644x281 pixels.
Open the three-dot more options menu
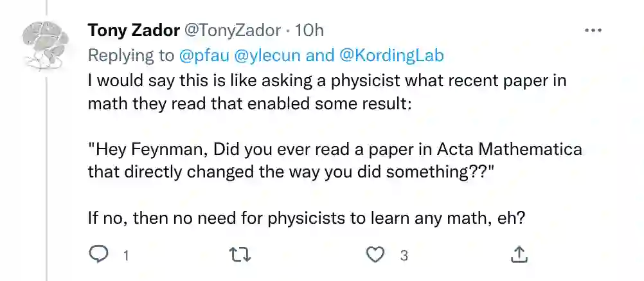[x=592, y=31]
